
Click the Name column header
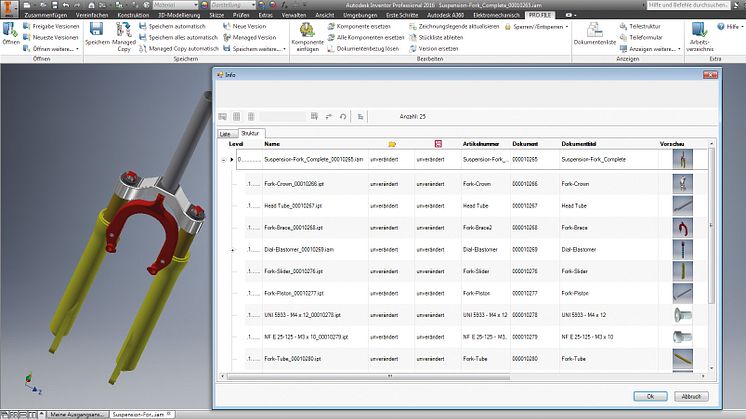click(x=272, y=144)
